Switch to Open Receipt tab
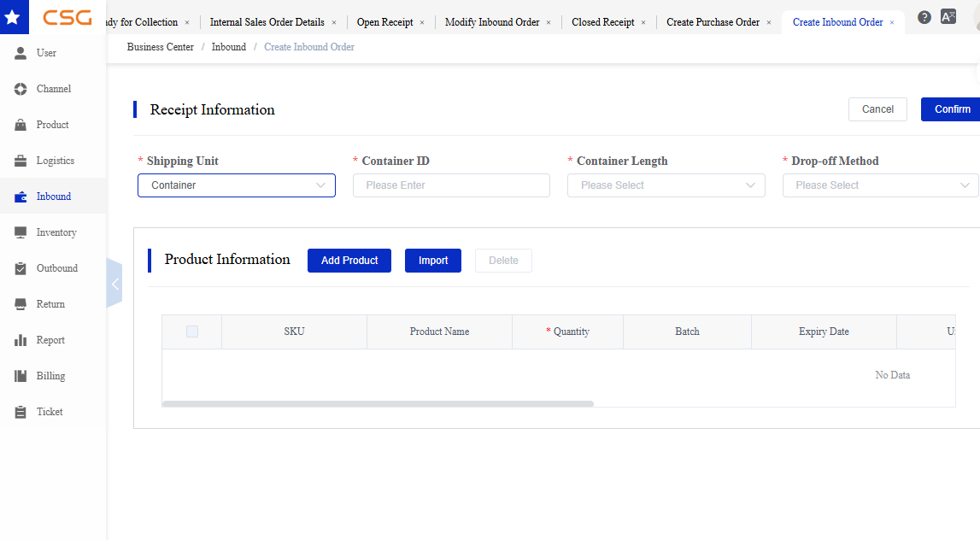 [385, 22]
